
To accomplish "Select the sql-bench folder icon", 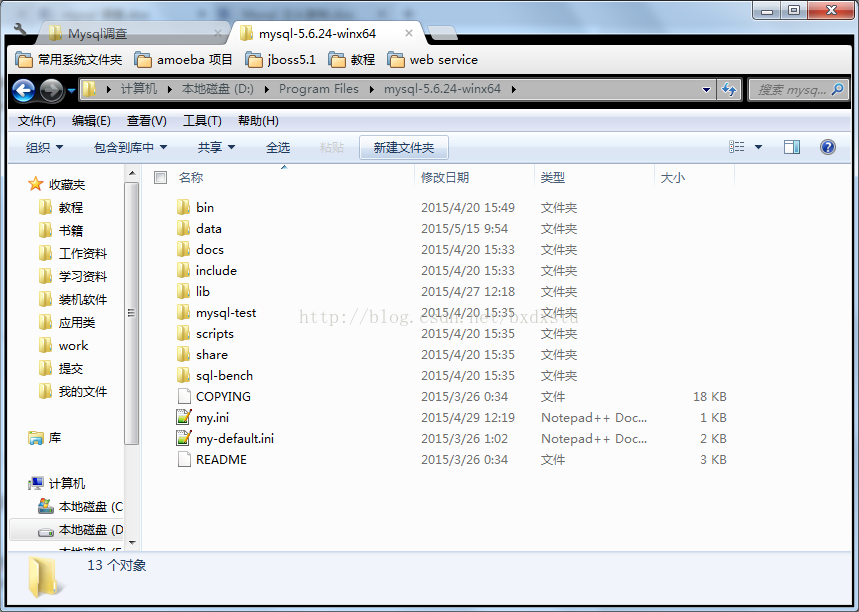I will 184,375.
